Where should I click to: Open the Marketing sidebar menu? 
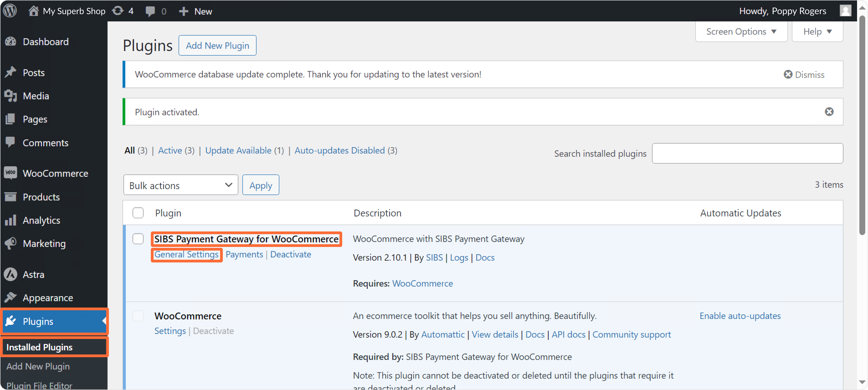(44, 243)
